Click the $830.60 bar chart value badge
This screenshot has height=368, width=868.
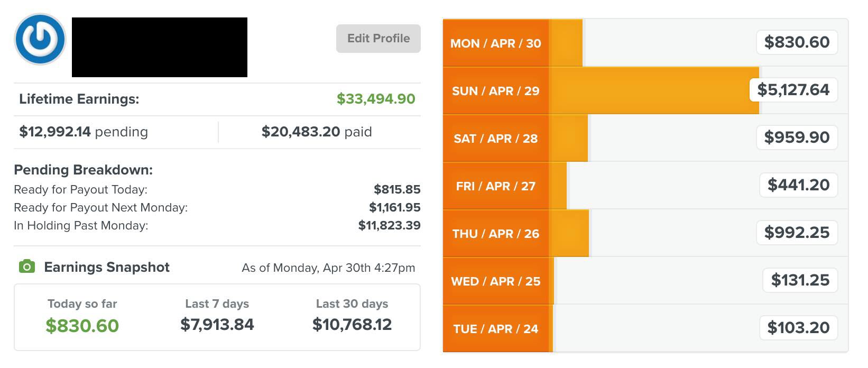tap(797, 42)
